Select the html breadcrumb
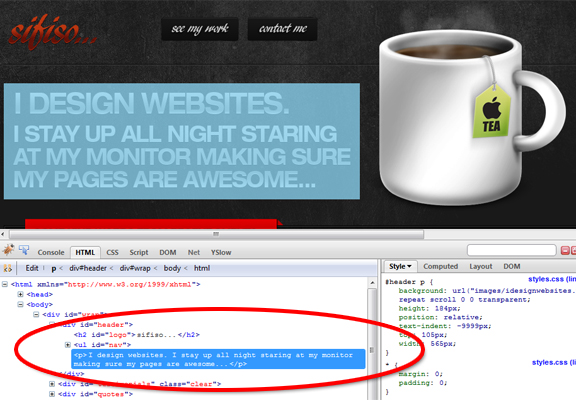This screenshot has width=576, height=400. [202, 269]
